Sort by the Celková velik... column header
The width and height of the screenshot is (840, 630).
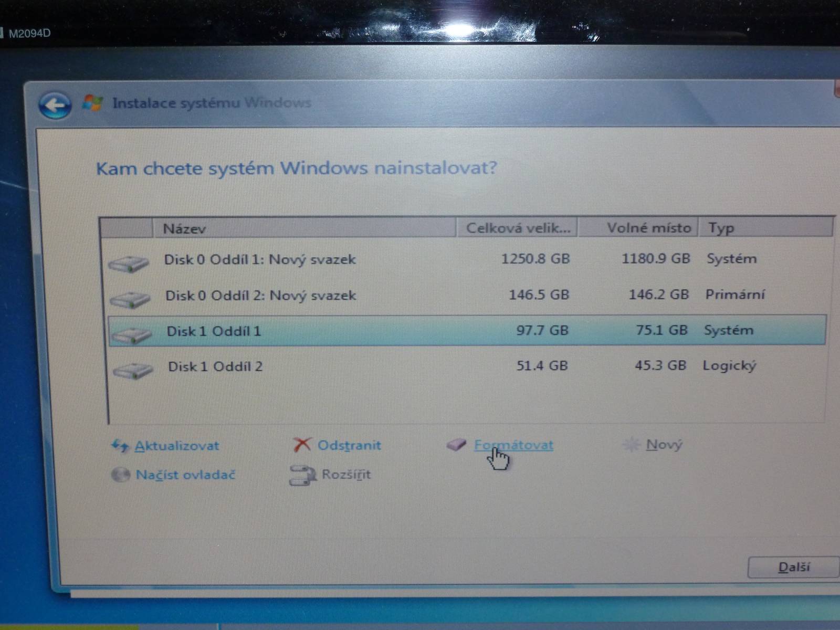[x=517, y=228]
